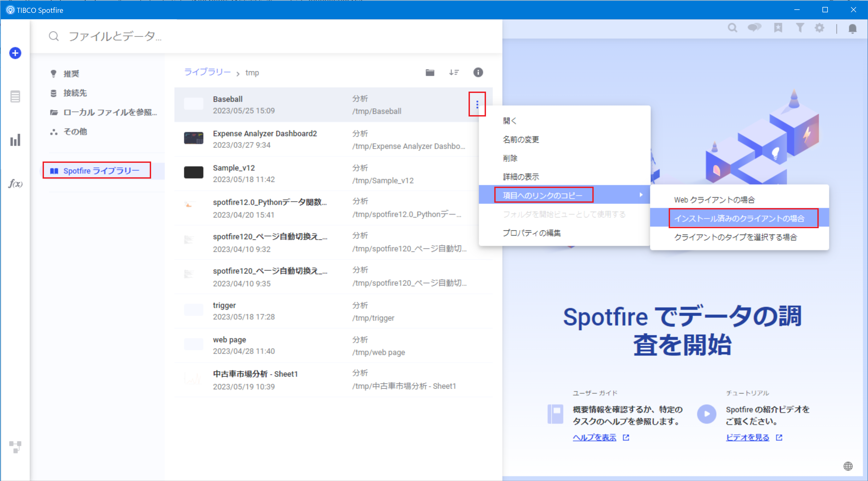868x481 pixels.
Task: Select the trigger analysis row
Action: [x=333, y=311]
